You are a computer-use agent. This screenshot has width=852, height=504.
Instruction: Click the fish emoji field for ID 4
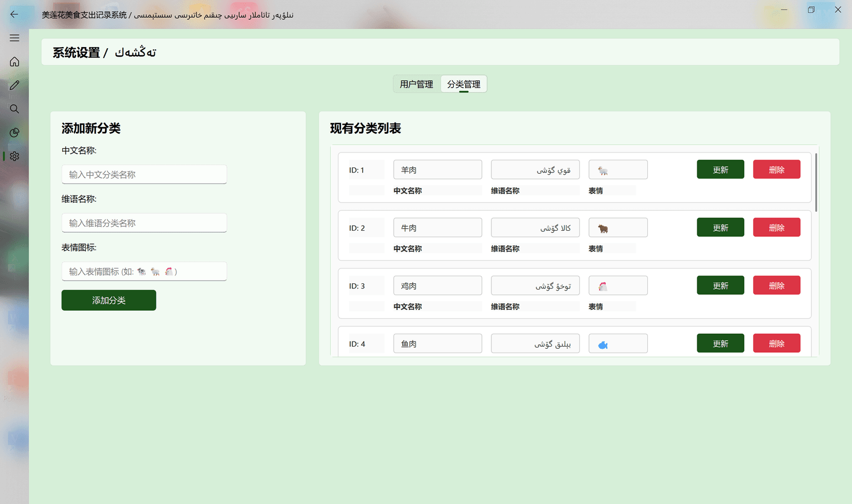[x=618, y=343]
